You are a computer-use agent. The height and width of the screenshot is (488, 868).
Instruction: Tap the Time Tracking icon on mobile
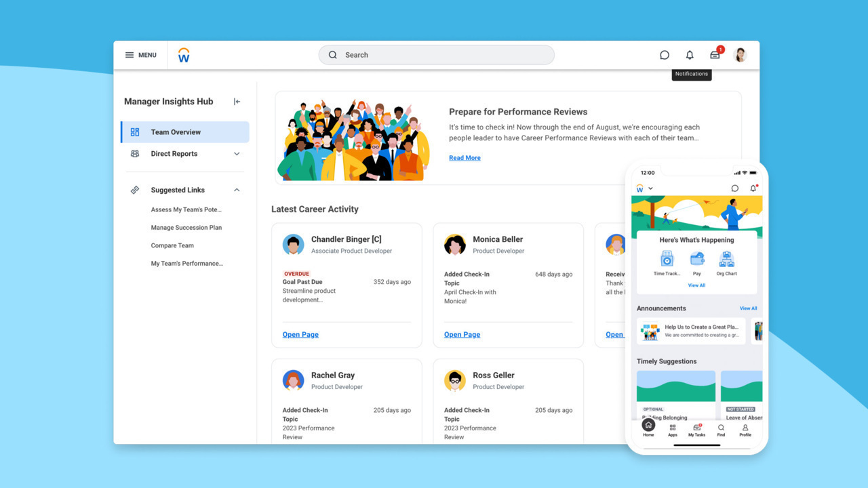tap(667, 260)
